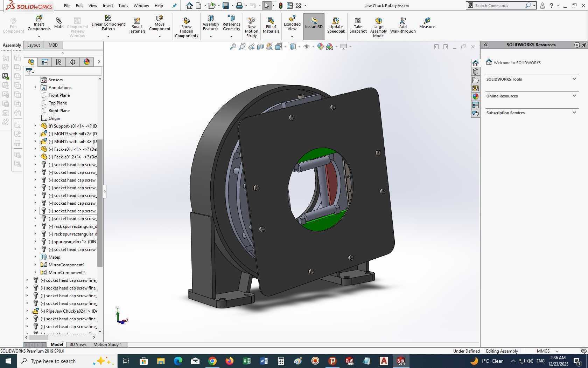Open the Design Library task pane icon
The height and width of the screenshot is (368, 588).
(x=475, y=71)
